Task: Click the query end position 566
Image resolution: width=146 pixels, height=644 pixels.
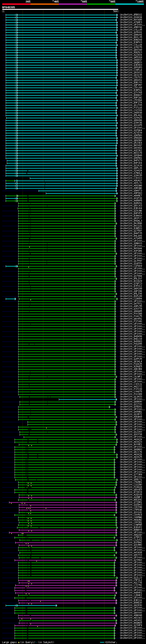Action: pyautogui.click(x=115, y=11)
